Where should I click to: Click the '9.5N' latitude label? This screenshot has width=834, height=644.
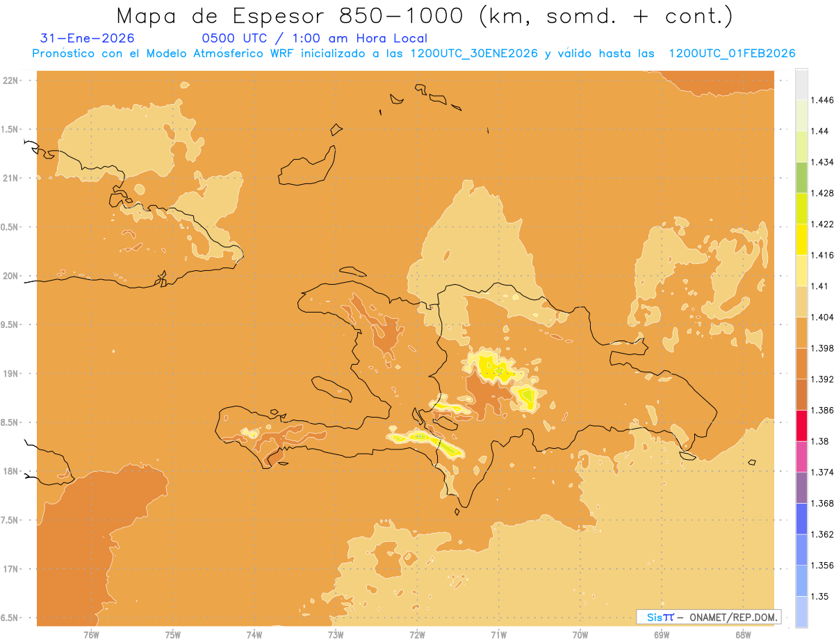[10, 324]
